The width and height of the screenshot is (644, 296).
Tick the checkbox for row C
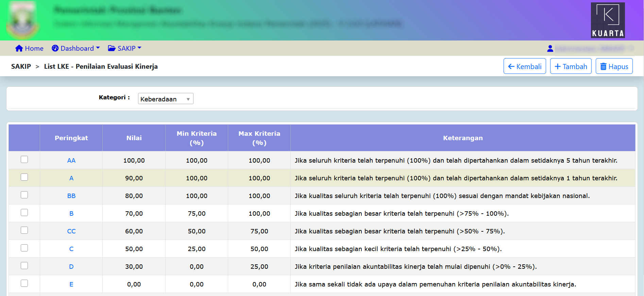coord(24,248)
